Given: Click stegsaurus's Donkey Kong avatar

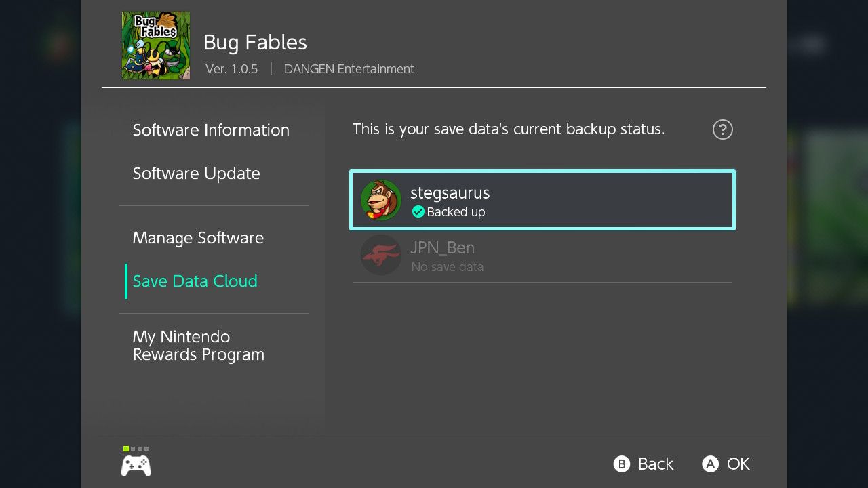Looking at the screenshot, I should [380, 200].
